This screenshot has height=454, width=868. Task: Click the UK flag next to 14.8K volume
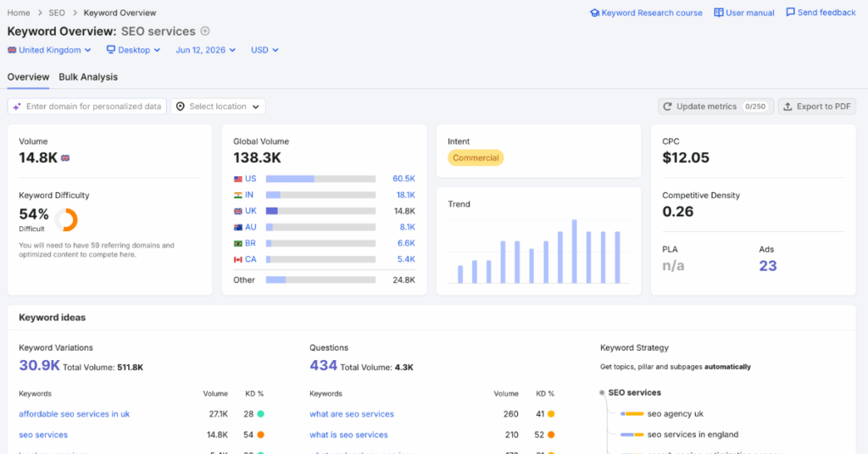point(65,158)
